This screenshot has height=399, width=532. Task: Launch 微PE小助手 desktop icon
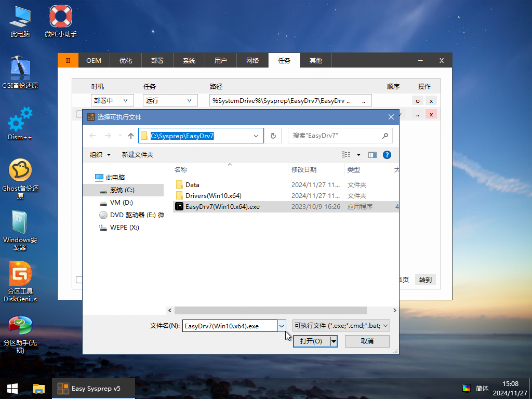click(61, 21)
